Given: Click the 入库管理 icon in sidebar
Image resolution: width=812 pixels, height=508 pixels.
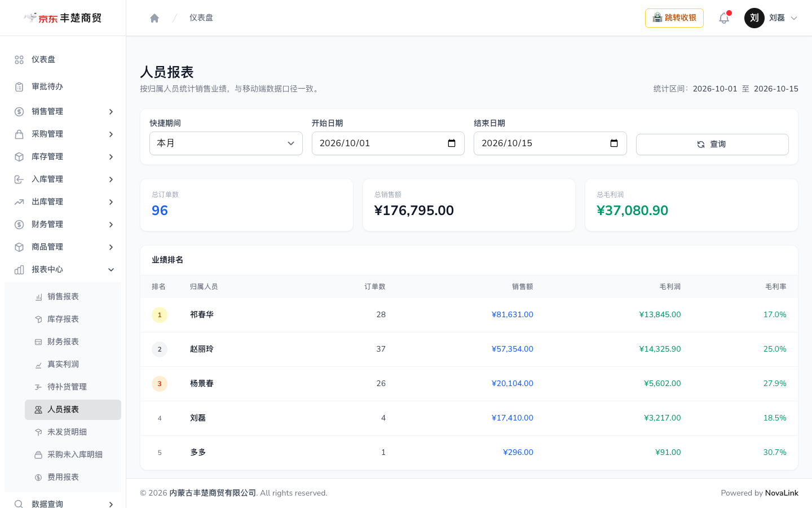Looking at the screenshot, I should pos(19,179).
